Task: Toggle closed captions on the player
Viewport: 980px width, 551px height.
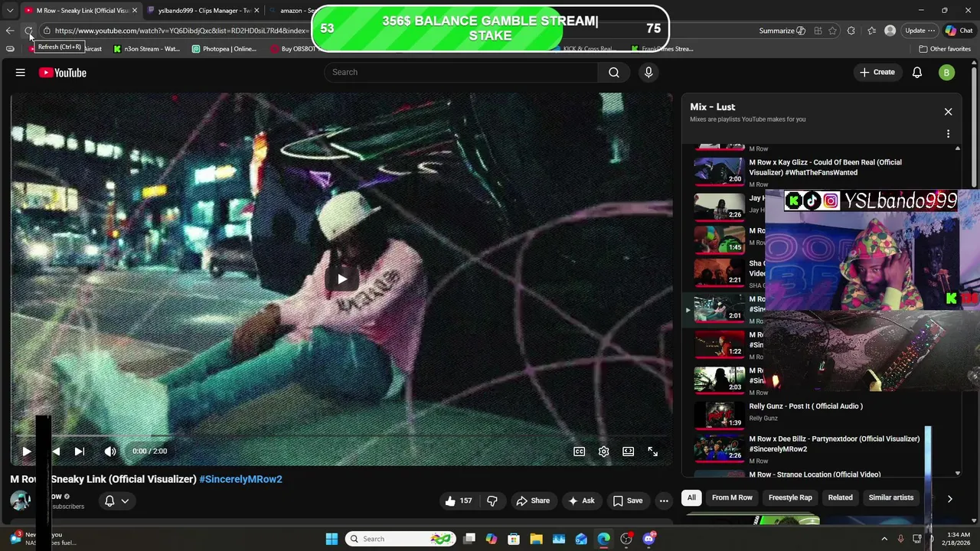Action: click(x=580, y=452)
